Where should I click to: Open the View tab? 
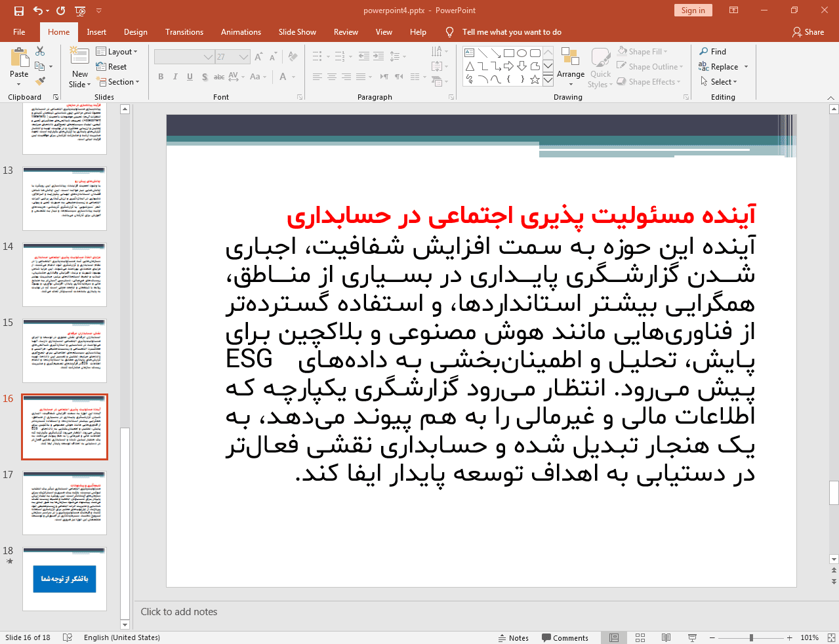point(384,32)
